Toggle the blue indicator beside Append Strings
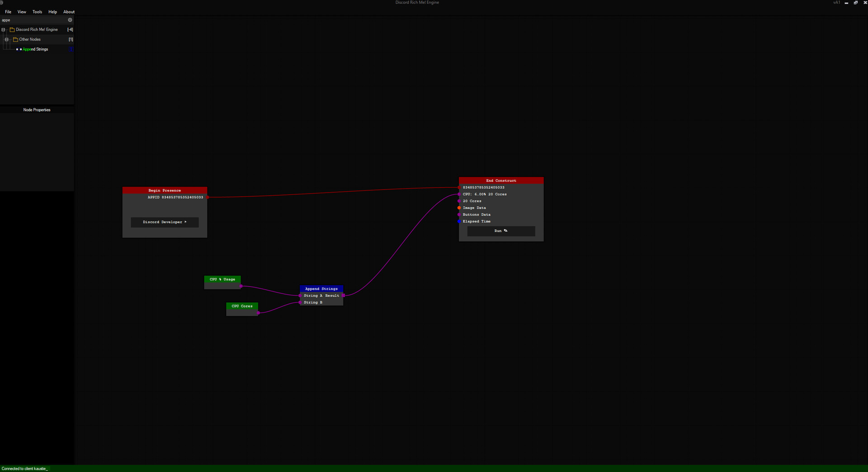 (x=71, y=49)
